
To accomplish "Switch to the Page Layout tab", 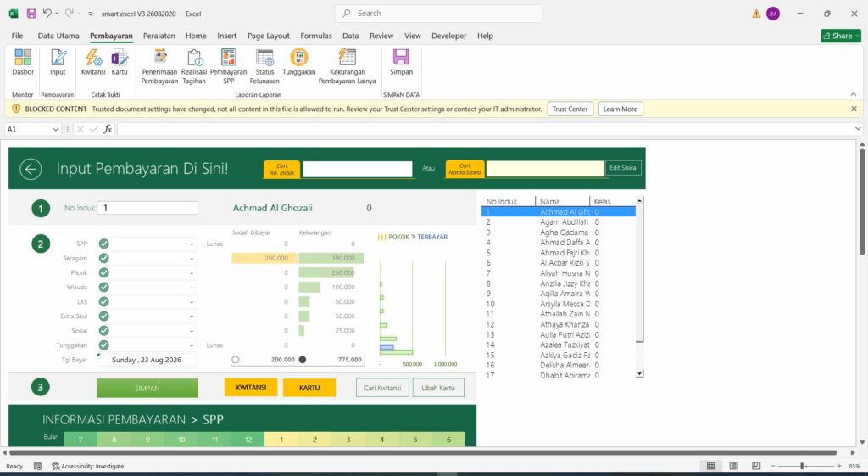I will coord(269,36).
